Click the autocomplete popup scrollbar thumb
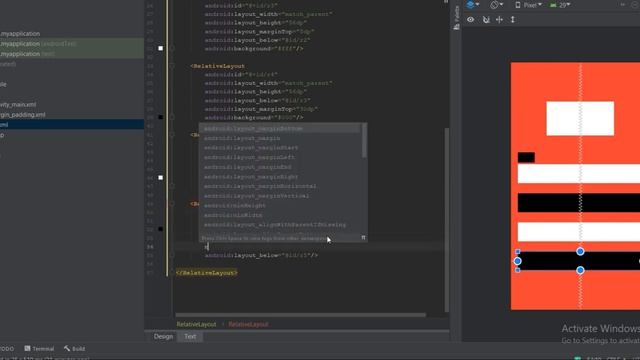This screenshot has width=640, height=360. pyautogui.click(x=364, y=140)
